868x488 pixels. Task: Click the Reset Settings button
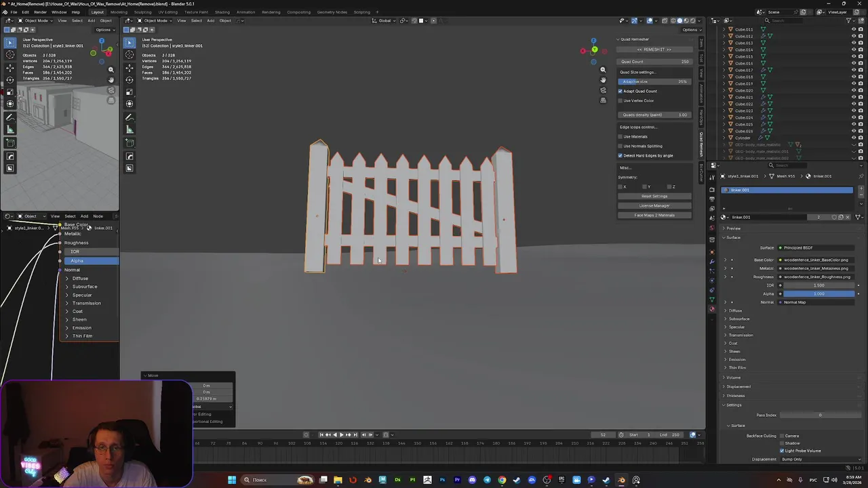(654, 197)
